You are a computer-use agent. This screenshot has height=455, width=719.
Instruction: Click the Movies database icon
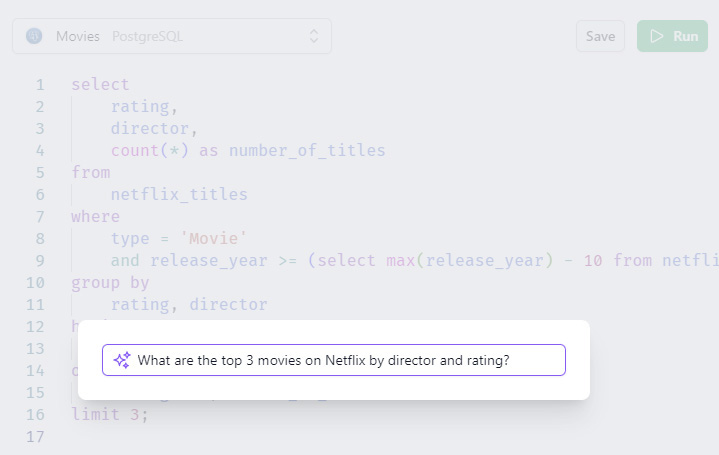[x=34, y=36]
